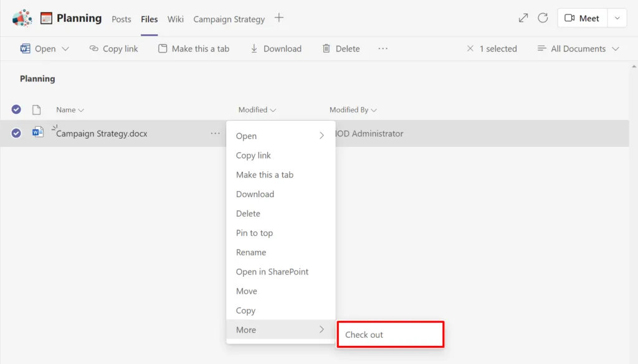The height and width of the screenshot is (364, 638).
Task: Select Copy in the context menu
Action: click(281, 310)
